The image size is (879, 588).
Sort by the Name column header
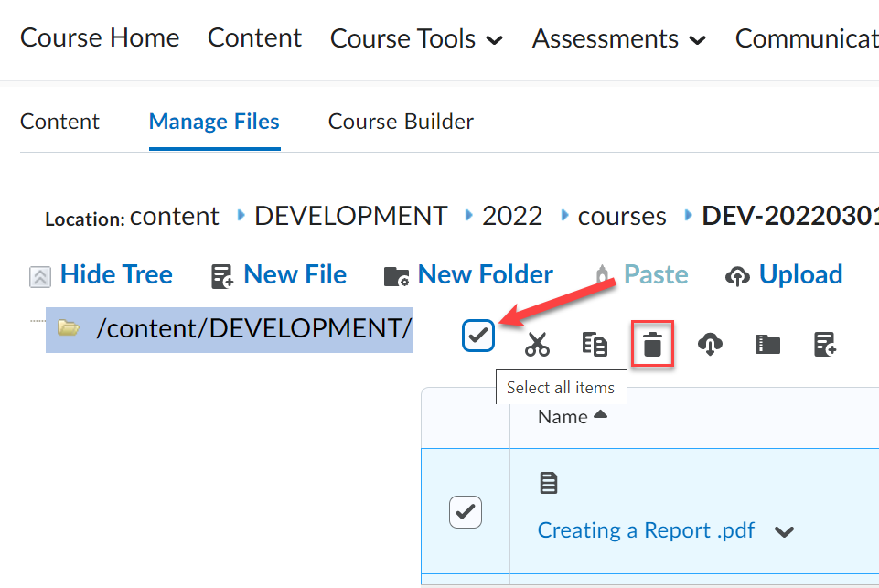(x=573, y=416)
